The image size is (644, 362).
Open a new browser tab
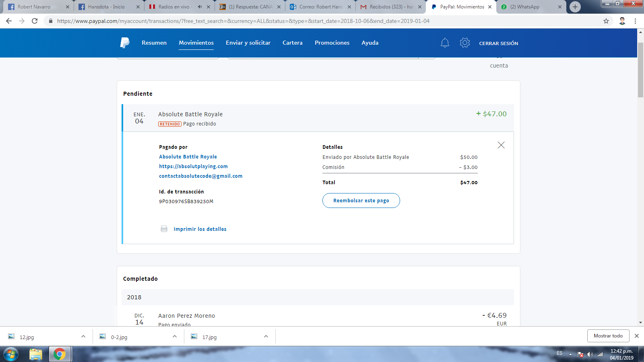[575, 7]
